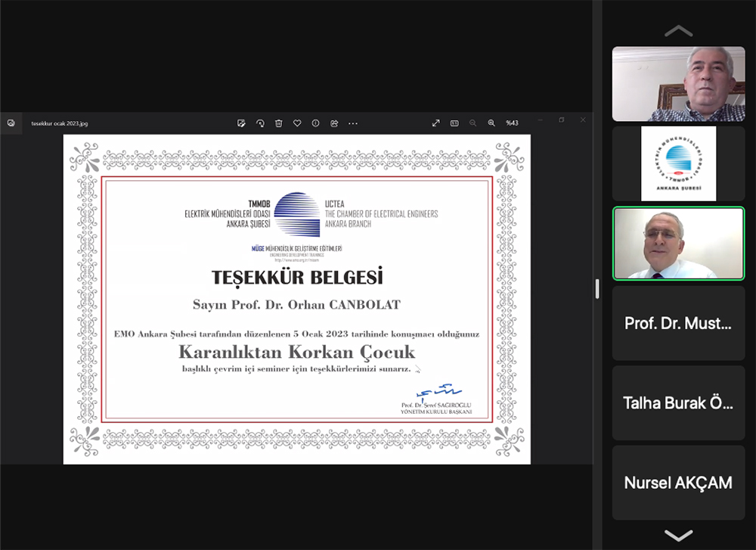Click the title Karanlıktan Korkan Çocuk
The width and height of the screenshot is (756, 550).
point(296,352)
